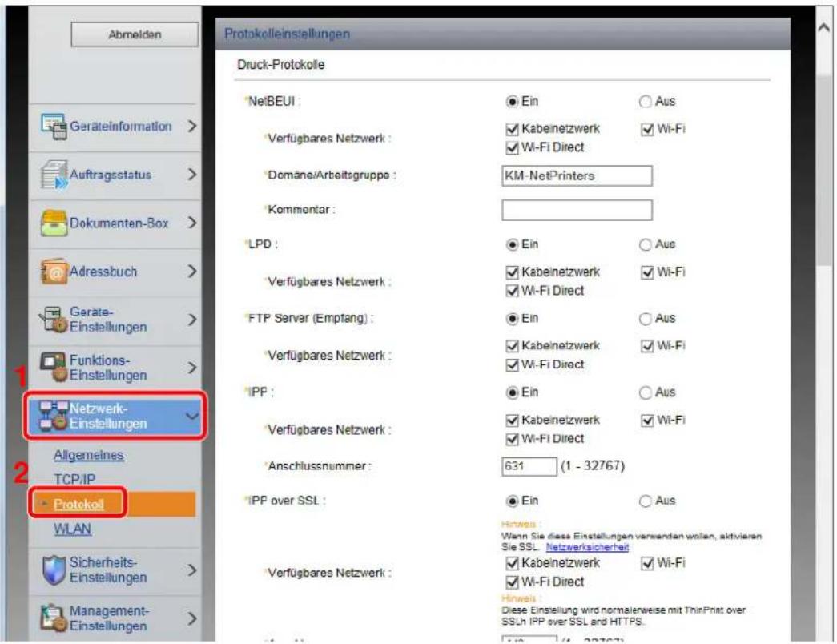
Task: Uncheck Wi-Fi Direct under NetBEUI
Action: pyautogui.click(x=512, y=148)
